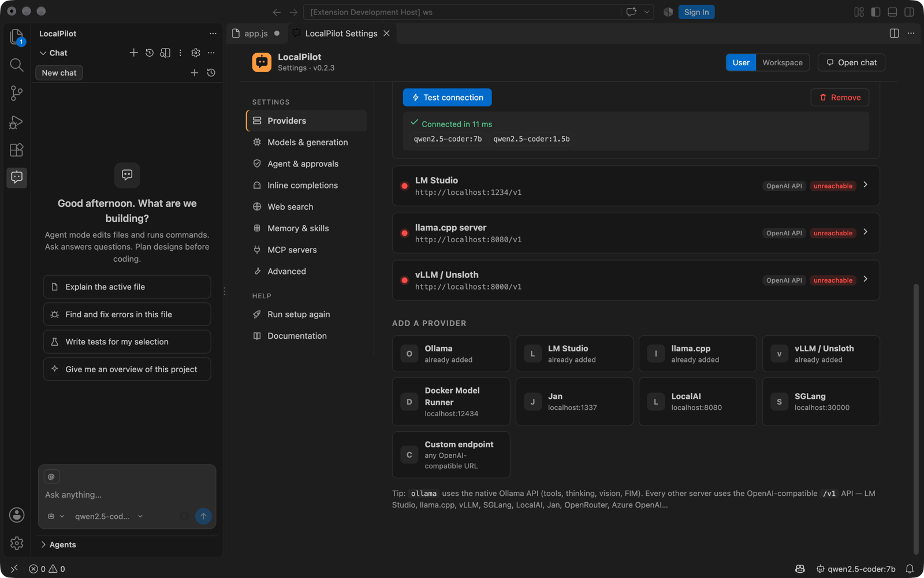This screenshot has height=578, width=924.
Task: Open the Search view icon
Action: [17, 65]
